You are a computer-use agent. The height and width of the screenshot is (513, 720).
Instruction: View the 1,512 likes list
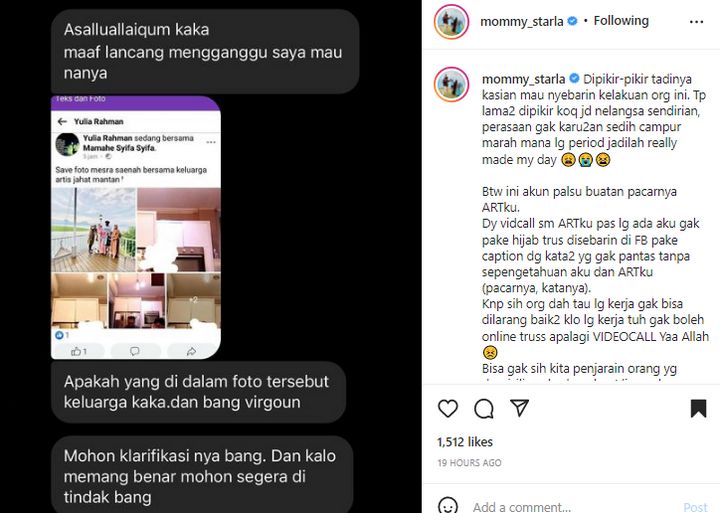(465, 442)
